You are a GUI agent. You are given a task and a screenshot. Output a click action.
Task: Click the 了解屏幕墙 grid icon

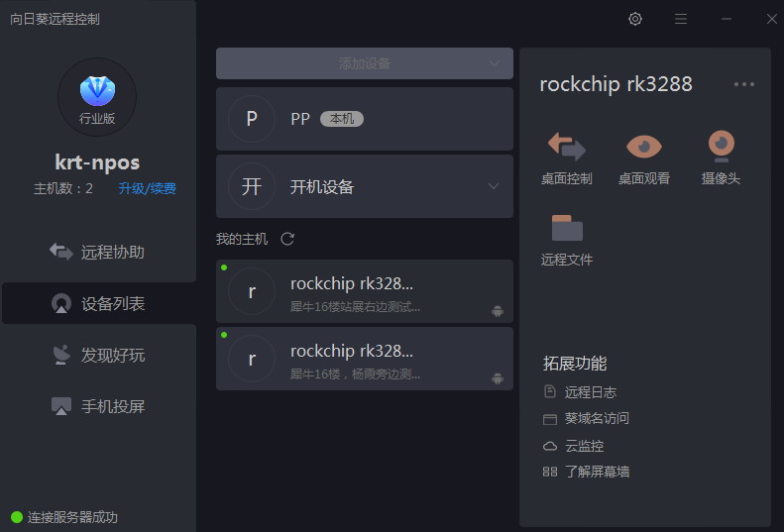(549, 472)
